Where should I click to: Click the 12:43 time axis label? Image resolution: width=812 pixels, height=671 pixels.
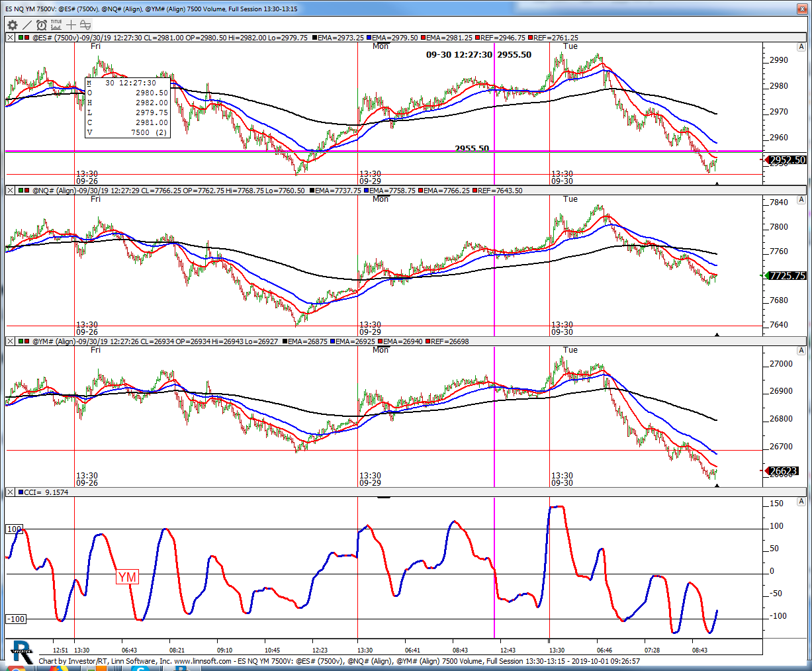coord(508,650)
